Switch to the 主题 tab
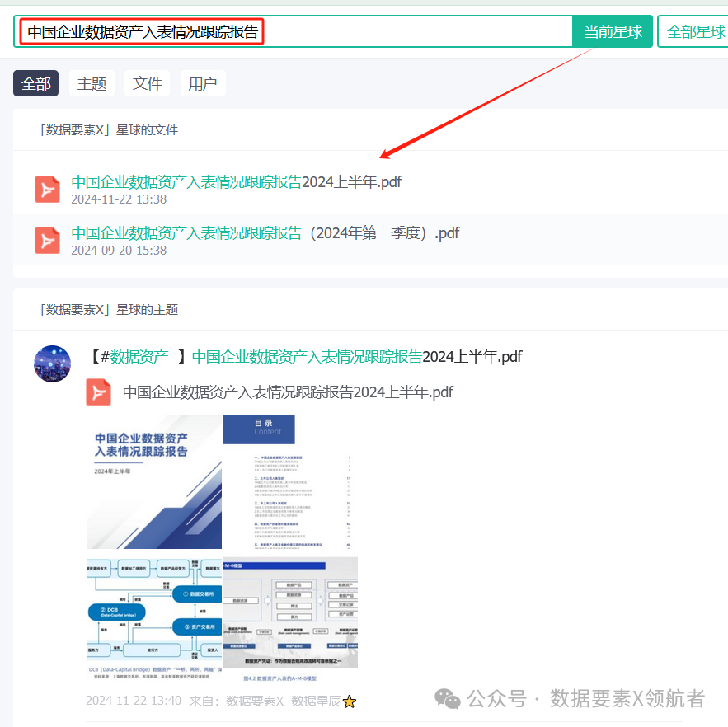The height and width of the screenshot is (727, 728). click(92, 83)
